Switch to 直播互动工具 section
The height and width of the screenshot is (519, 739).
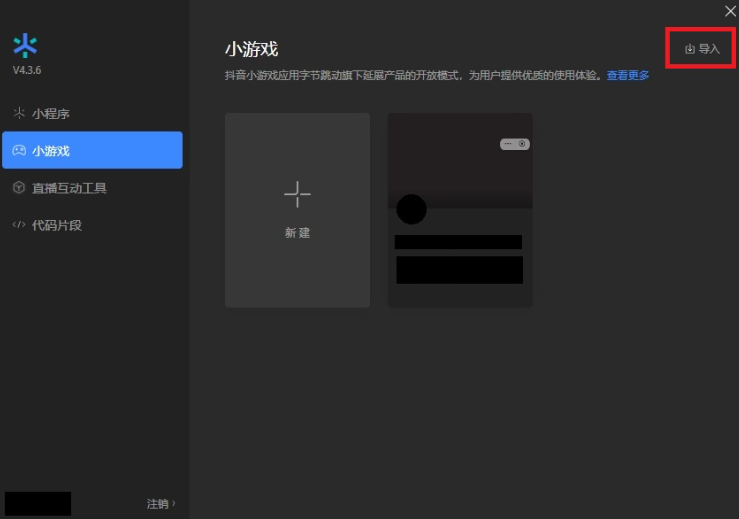(x=69, y=188)
